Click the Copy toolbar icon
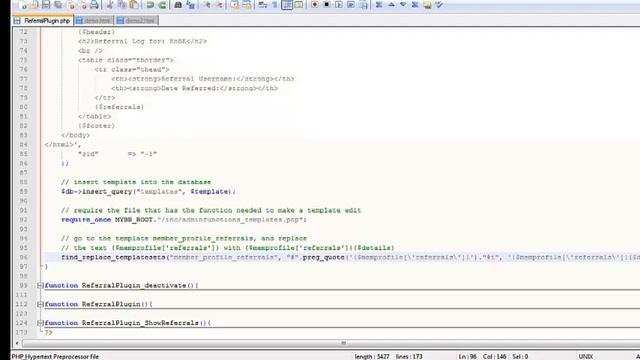This screenshot has height=360, width=640. click(122, 5)
